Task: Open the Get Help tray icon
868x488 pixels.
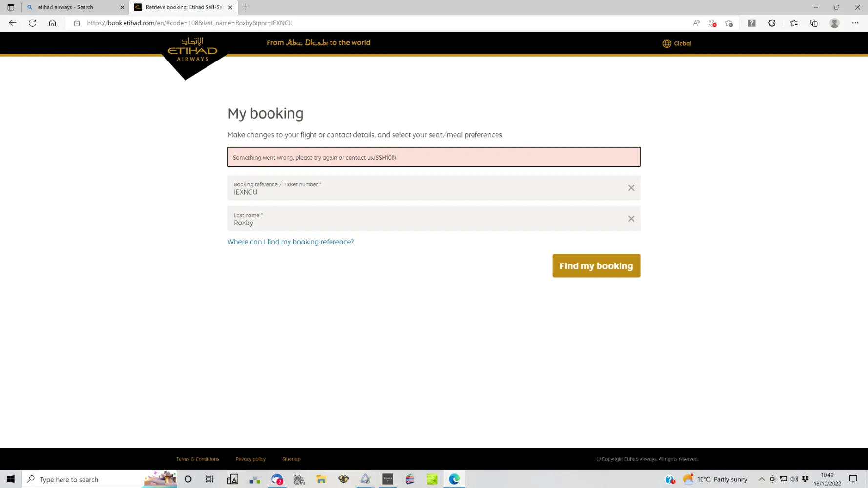Action: point(670,479)
